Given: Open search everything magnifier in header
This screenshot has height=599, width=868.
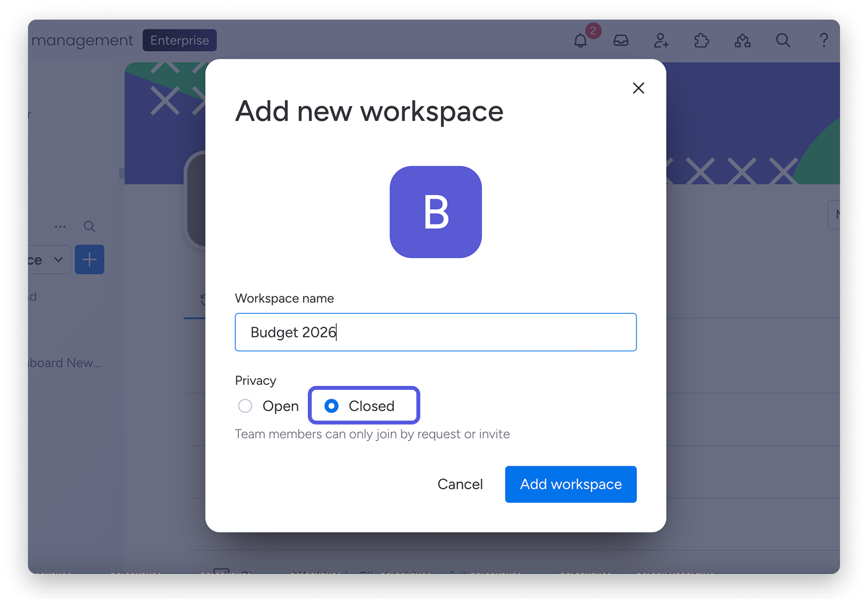Looking at the screenshot, I should pyautogui.click(x=783, y=40).
